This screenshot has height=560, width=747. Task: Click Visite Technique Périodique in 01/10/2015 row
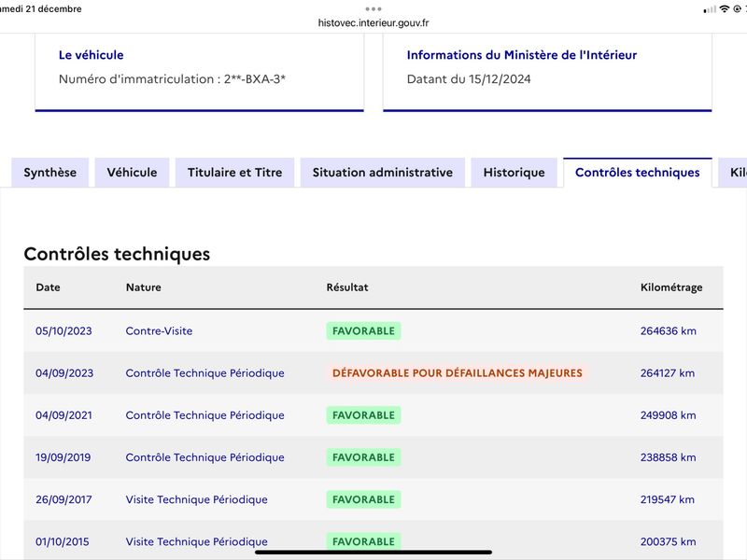point(196,541)
